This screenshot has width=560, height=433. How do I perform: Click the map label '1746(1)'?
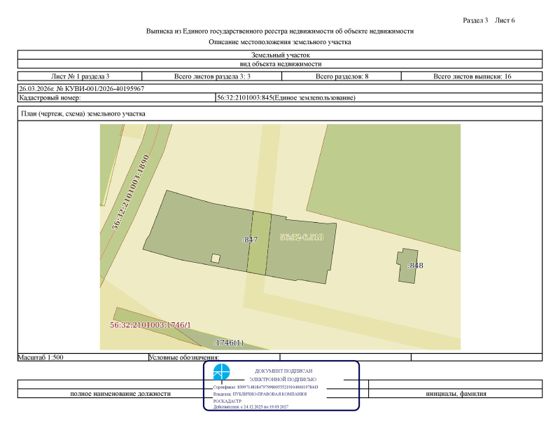click(229, 343)
